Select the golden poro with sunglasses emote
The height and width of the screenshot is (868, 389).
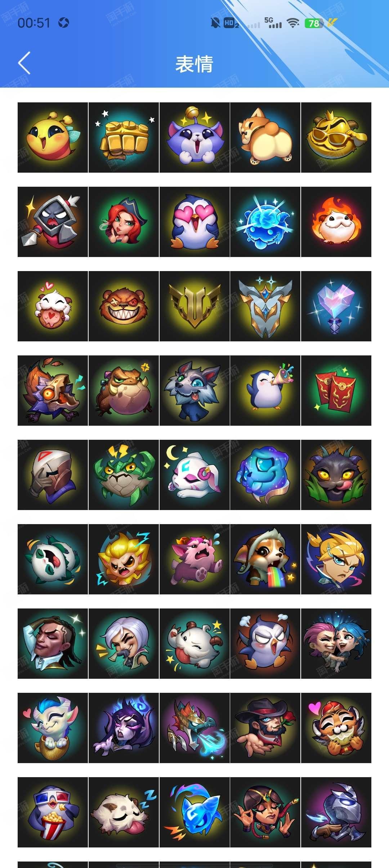coord(336,137)
